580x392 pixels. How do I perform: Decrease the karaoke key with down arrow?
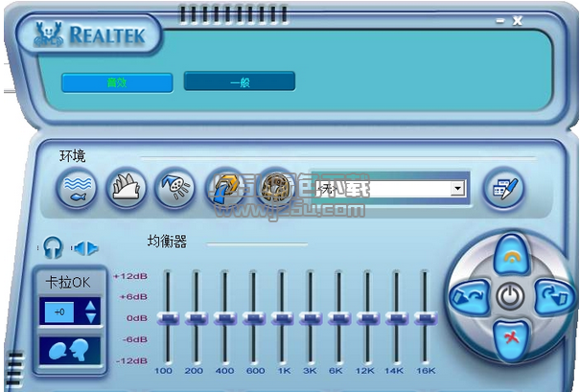tap(91, 318)
